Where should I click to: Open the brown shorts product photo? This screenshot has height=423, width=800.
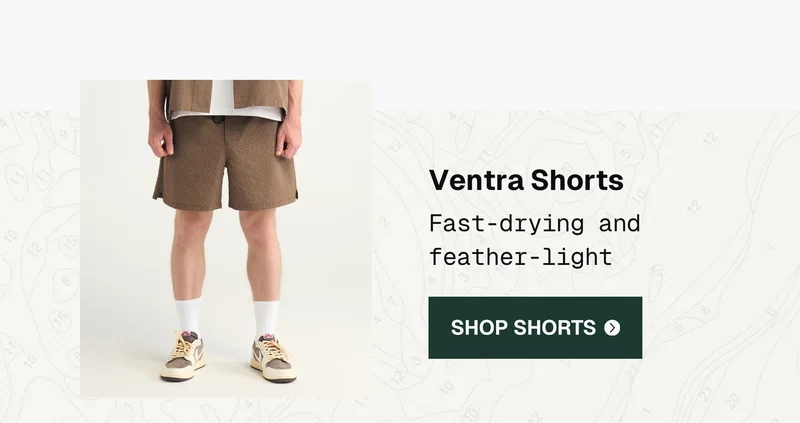click(226, 239)
